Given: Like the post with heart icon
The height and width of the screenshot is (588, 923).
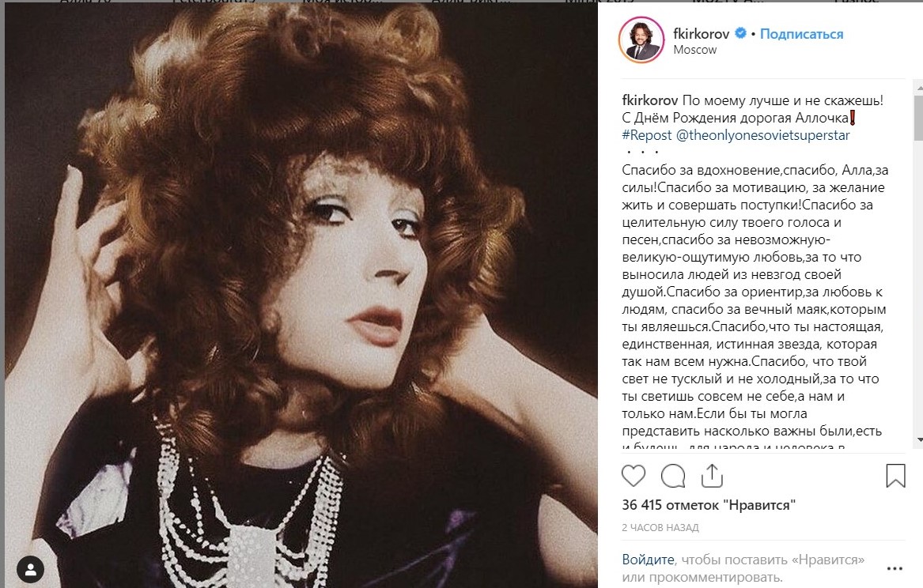Looking at the screenshot, I should point(634,476).
